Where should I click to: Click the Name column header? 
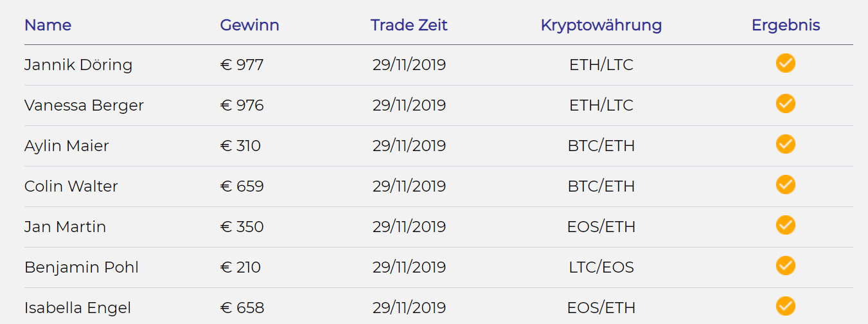coord(48,25)
